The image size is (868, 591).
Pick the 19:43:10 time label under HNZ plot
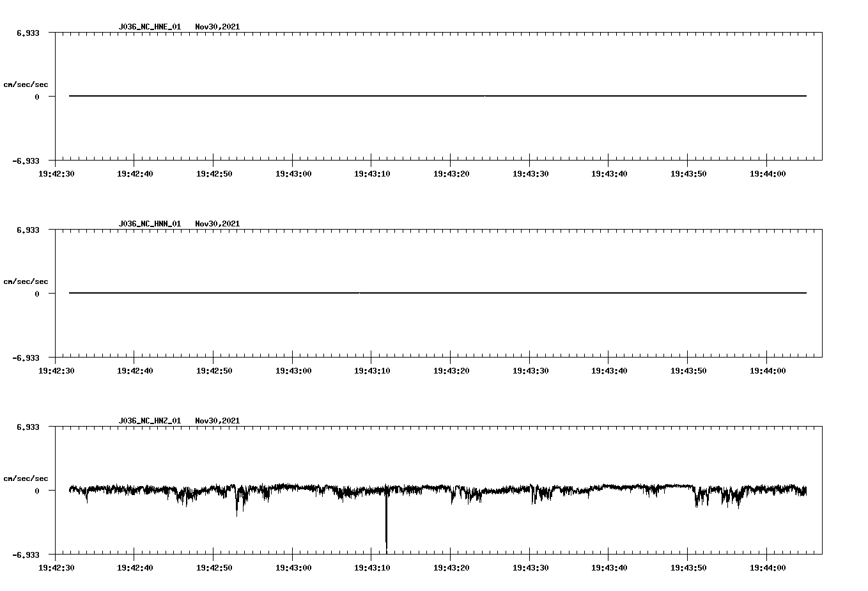coord(373,567)
